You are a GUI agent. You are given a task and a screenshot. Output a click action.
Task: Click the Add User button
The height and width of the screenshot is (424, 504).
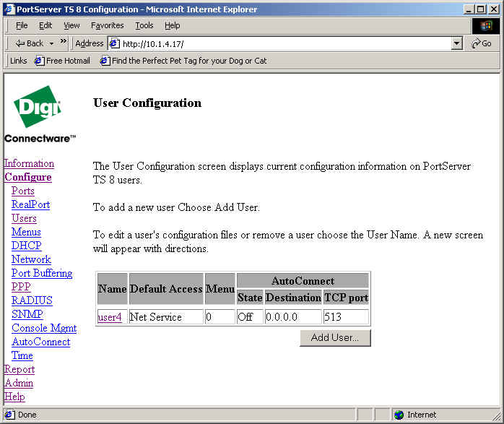(x=335, y=338)
